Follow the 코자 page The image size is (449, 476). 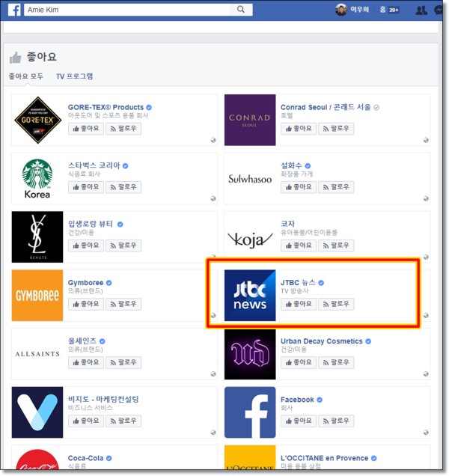click(x=336, y=245)
